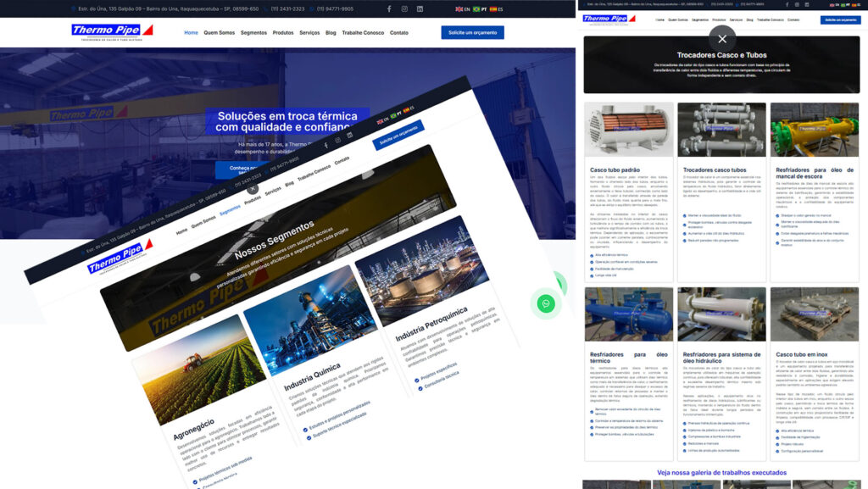This screenshot has height=489, width=868.
Task: Open the green WhatsApp chat bubble
Action: tap(546, 303)
